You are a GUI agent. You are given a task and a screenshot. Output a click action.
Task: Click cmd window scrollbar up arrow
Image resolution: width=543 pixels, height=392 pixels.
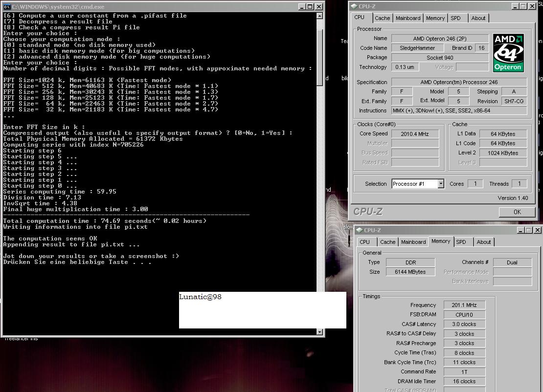coord(319,16)
